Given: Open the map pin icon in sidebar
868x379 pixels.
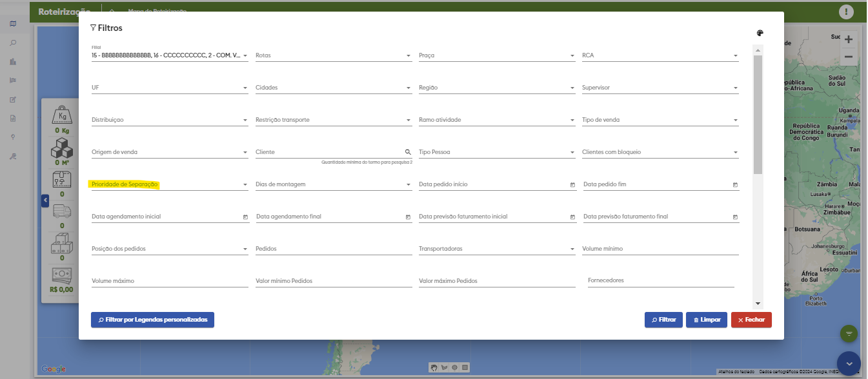Looking at the screenshot, I should tap(13, 137).
